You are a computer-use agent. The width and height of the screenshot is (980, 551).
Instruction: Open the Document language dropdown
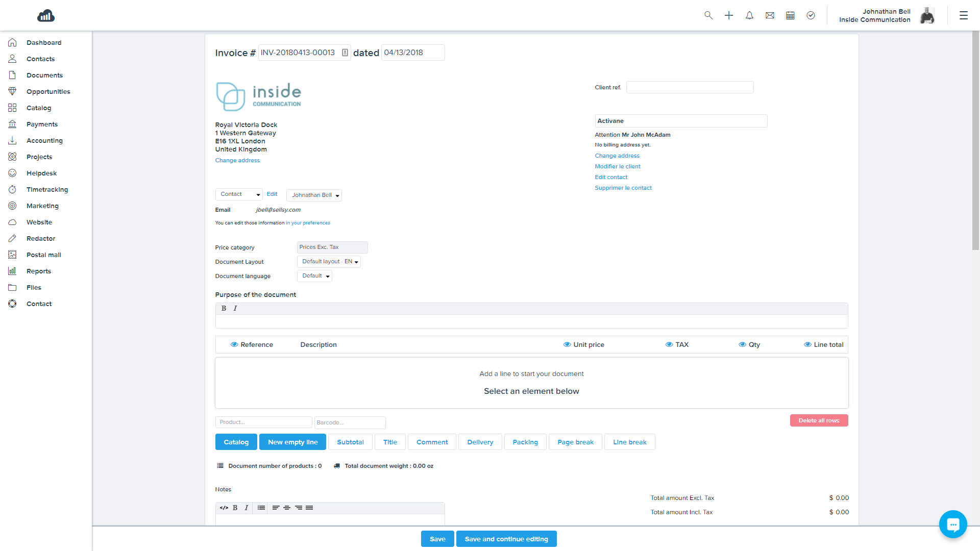(x=314, y=276)
